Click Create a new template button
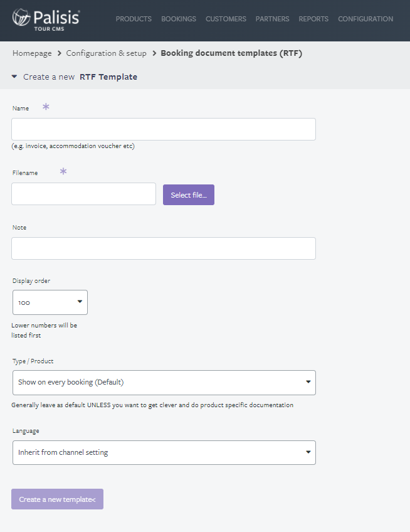The height and width of the screenshot is (532, 410). click(x=57, y=499)
